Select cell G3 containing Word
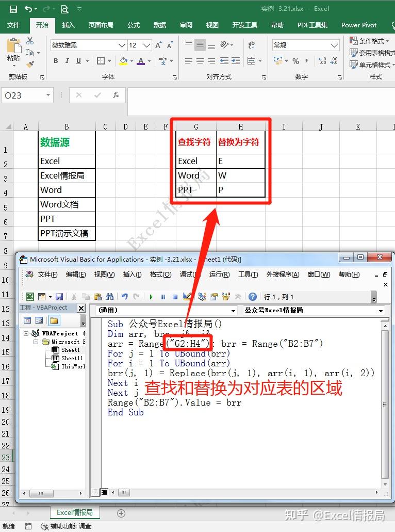The height and width of the screenshot is (532, 395). point(196,176)
